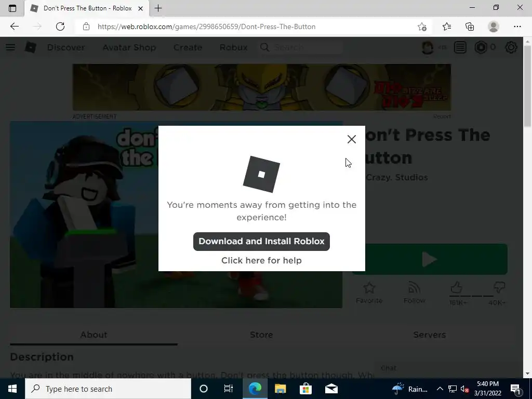532x399 pixels.
Task: Open Roblox notifications feed icon
Action: 460,47
